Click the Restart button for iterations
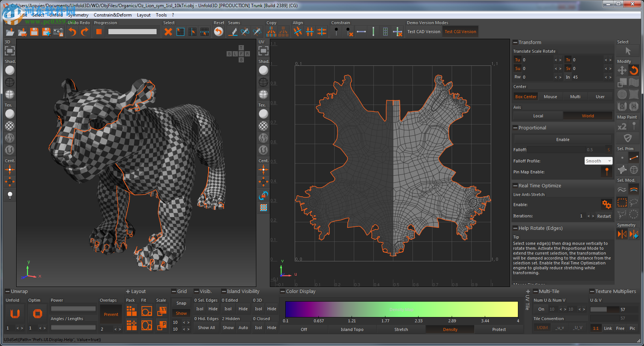The height and width of the screenshot is (346, 644). point(604,216)
